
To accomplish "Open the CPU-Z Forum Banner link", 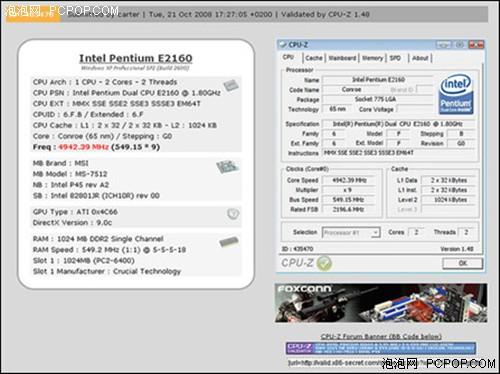I will [381, 336].
